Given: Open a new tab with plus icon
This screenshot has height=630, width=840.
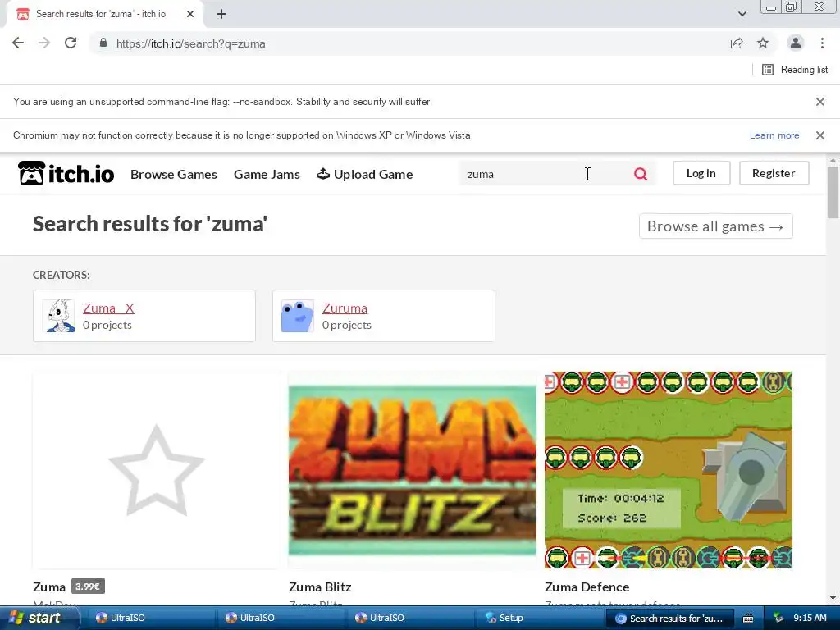Looking at the screenshot, I should click(221, 14).
